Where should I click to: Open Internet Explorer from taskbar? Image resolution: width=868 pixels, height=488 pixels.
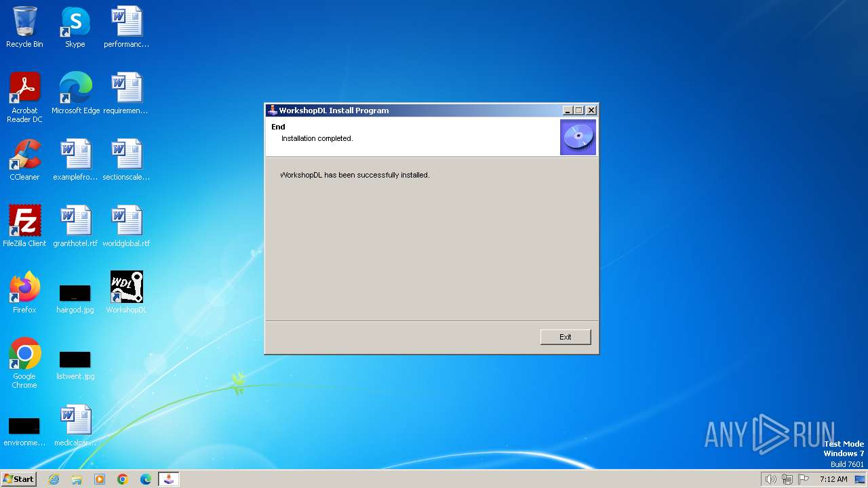pyautogui.click(x=54, y=479)
